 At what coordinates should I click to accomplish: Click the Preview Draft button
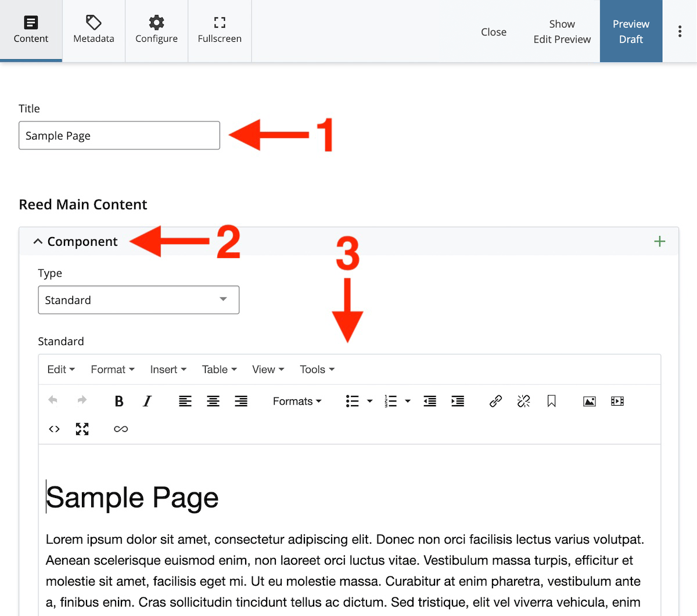pyautogui.click(x=631, y=31)
